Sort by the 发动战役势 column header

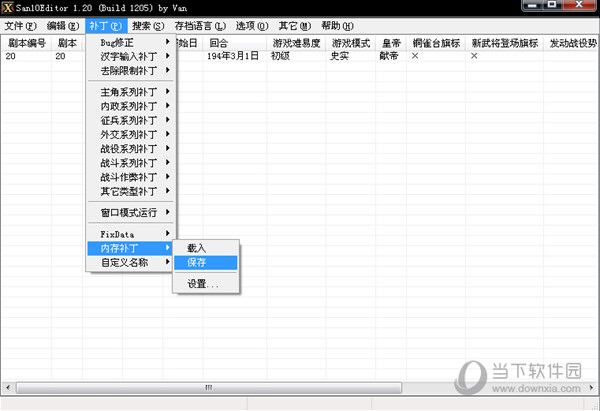tap(572, 43)
